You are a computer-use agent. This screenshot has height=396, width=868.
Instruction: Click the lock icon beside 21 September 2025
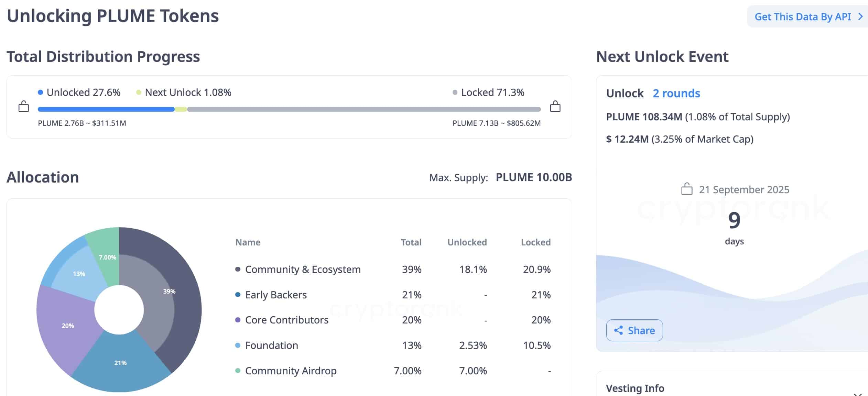point(686,189)
